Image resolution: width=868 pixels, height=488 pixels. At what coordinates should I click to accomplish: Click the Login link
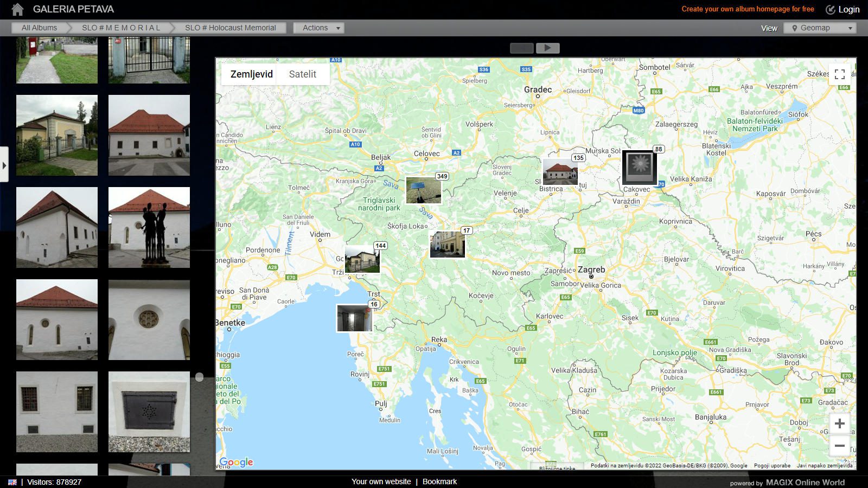[x=848, y=9]
